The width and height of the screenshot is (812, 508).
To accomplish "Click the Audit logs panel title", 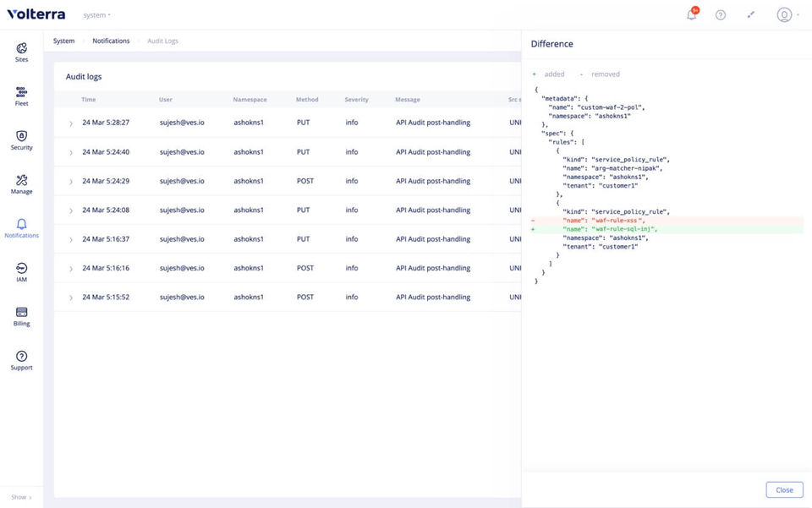I will (84, 77).
